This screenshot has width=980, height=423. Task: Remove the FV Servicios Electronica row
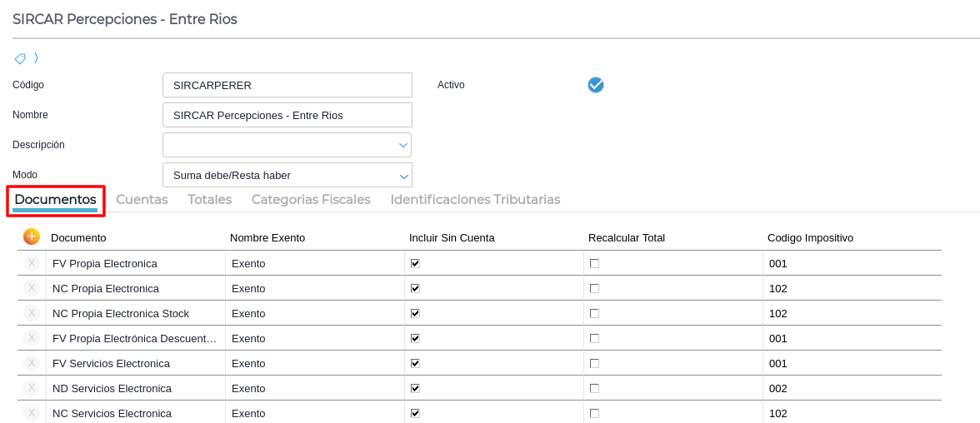[x=32, y=363]
